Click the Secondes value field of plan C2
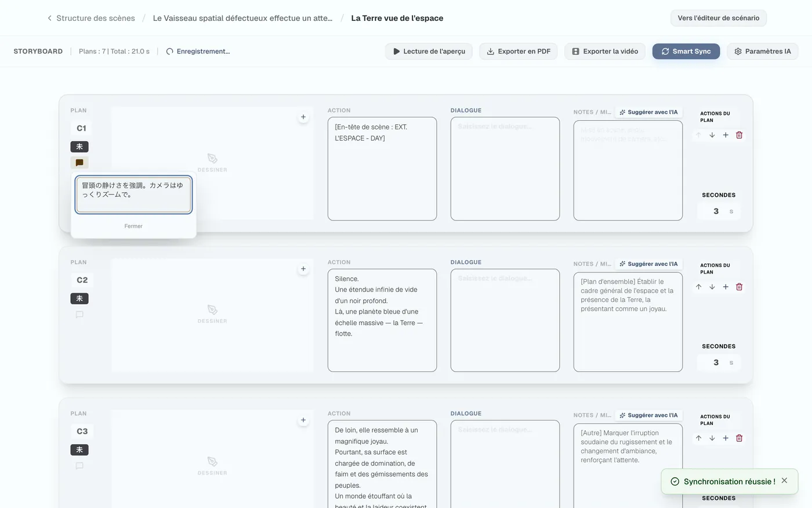Image resolution: width=812 pixels, height=508 pixels. (x=719, y=363)
